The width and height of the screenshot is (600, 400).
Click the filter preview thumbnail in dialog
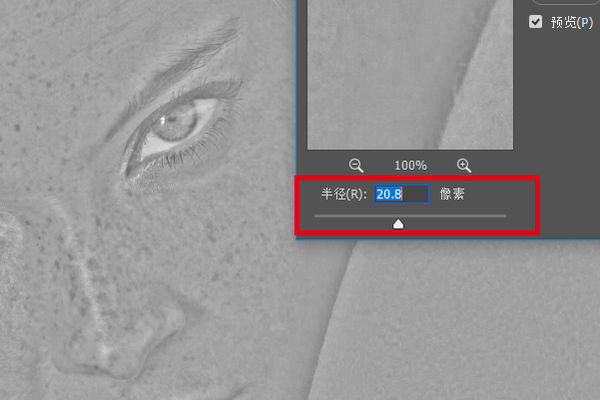(410, 75)
